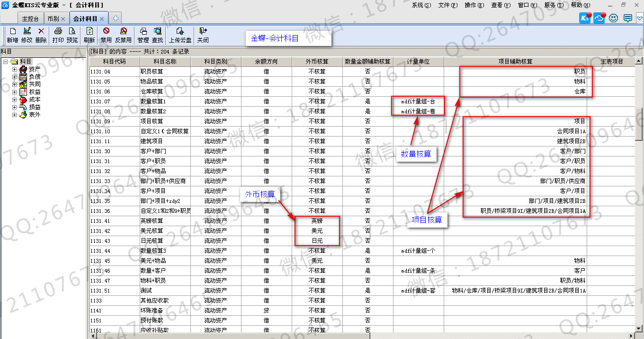Collapse the root 科目 tree node

pos(5,62)
